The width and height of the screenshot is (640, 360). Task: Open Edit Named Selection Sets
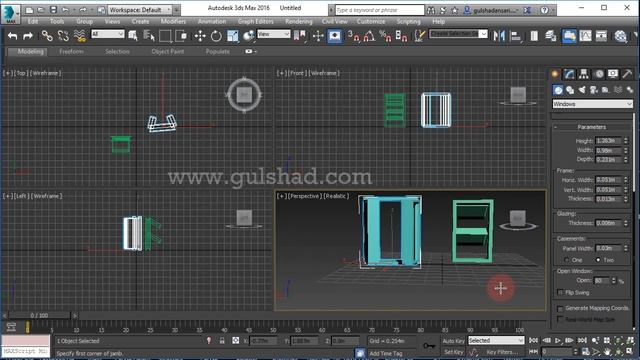coord(420,36)
